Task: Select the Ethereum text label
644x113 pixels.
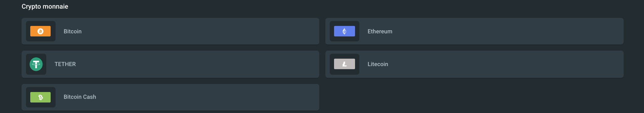Action: [380, 31]
